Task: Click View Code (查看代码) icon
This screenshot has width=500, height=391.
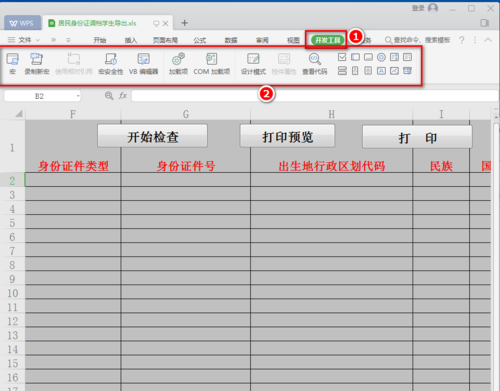Action: (315, 59)
